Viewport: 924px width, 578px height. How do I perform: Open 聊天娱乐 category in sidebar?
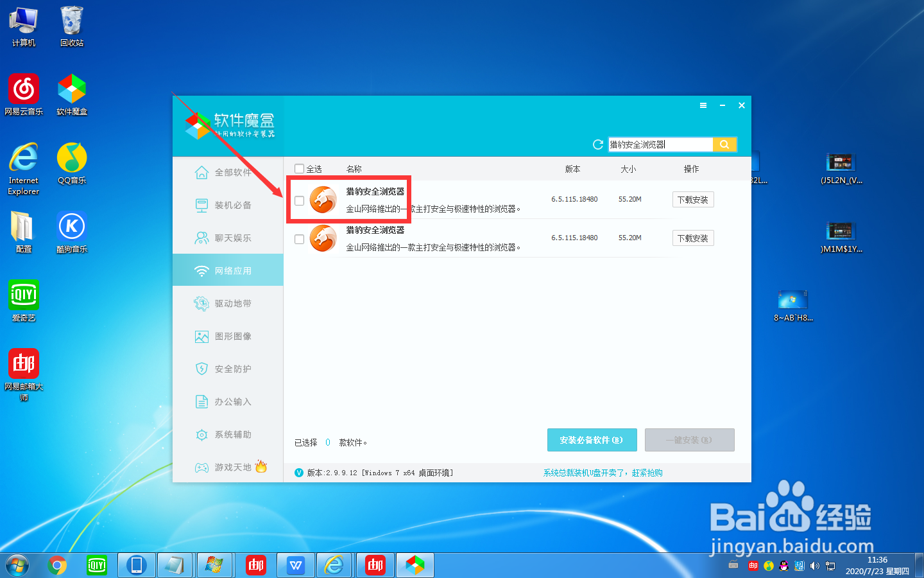pyautogui.click(x=228, y=238)
